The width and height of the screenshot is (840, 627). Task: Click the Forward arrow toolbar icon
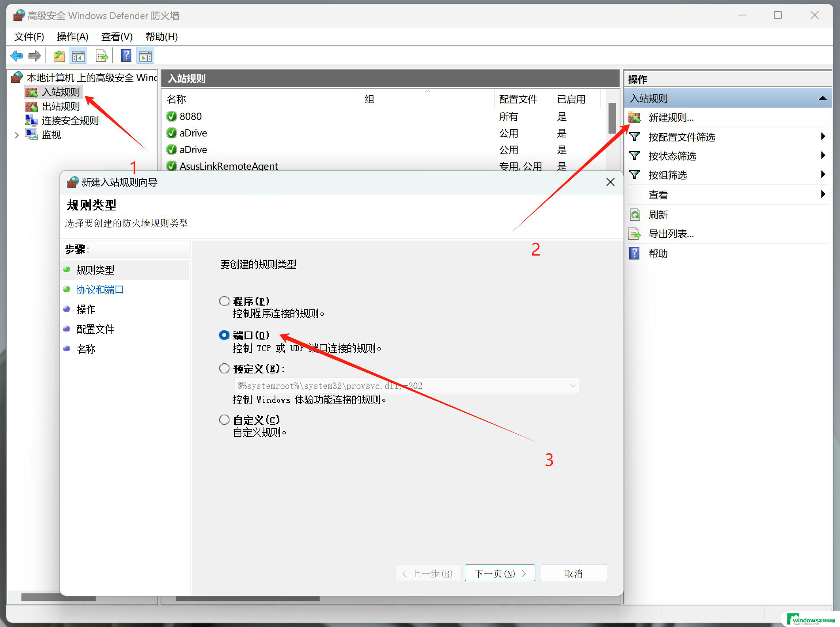click(x=35, y=56)
